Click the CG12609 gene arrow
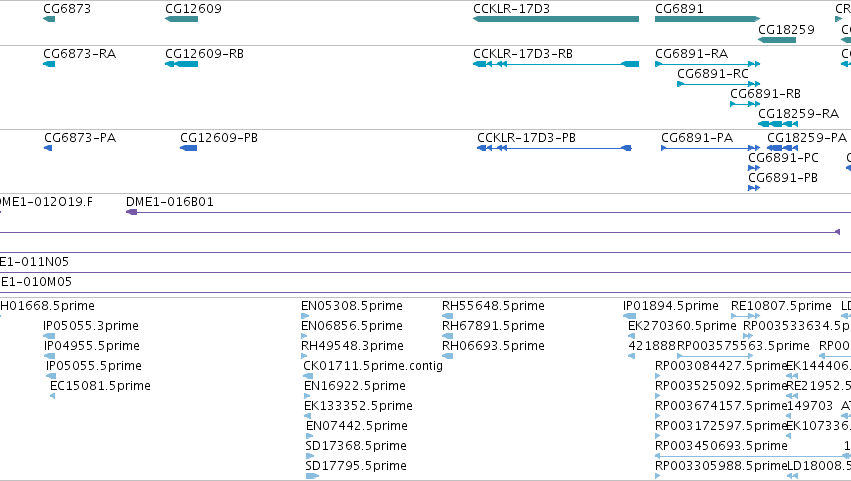This screenshot has height=481, width=851. click(x=181, y=19)
